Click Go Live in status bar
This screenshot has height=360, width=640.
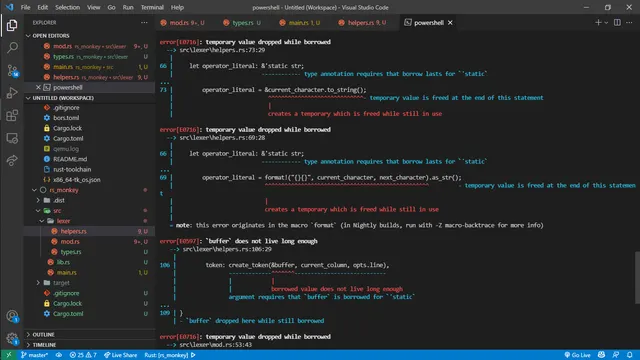(577, 355)
